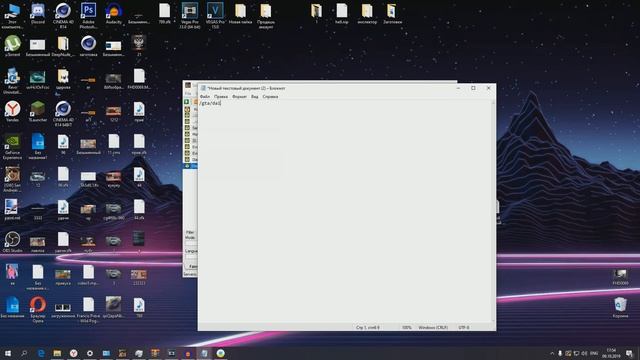Image resolution: width=640 pixels, height=360 pixels.
Task: Open taskbar search magnifier
Action: pyautogui.click(x=24, y=353)
